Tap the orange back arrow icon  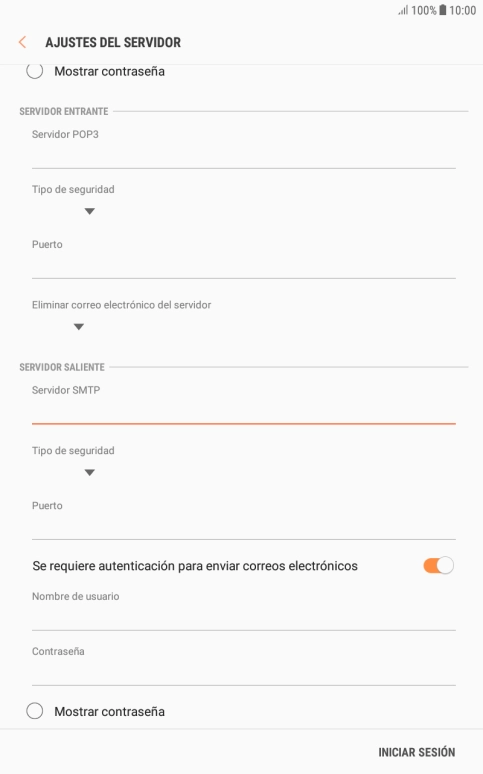coord(22,42)
